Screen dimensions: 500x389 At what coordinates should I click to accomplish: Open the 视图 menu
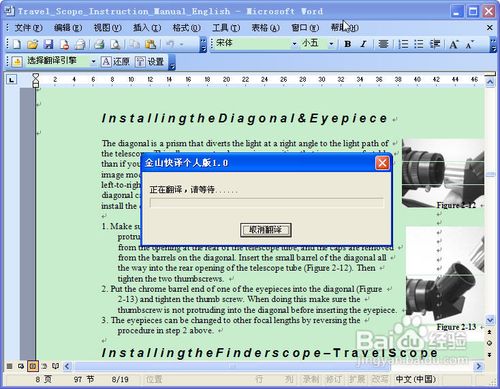[x=107, y=28]
